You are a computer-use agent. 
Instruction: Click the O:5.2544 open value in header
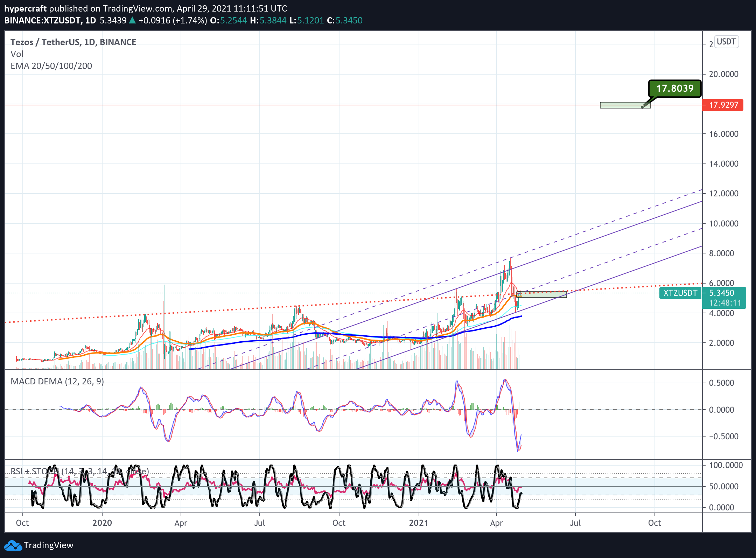click(229, 20)
